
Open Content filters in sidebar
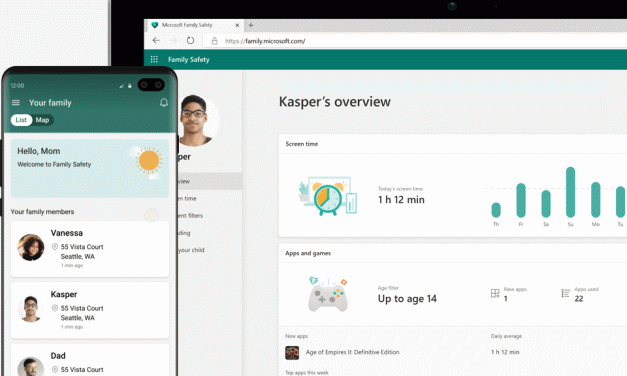click(190, 216)
